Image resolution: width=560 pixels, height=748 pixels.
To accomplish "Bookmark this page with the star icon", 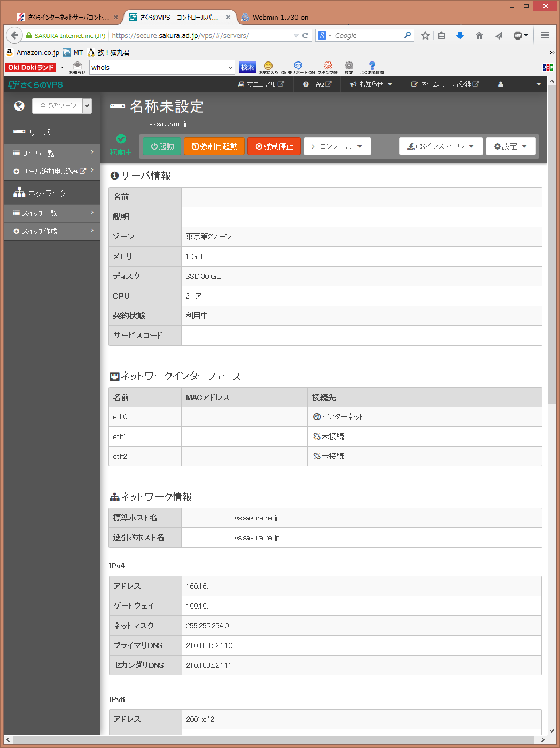I will [x=425, y=35].
